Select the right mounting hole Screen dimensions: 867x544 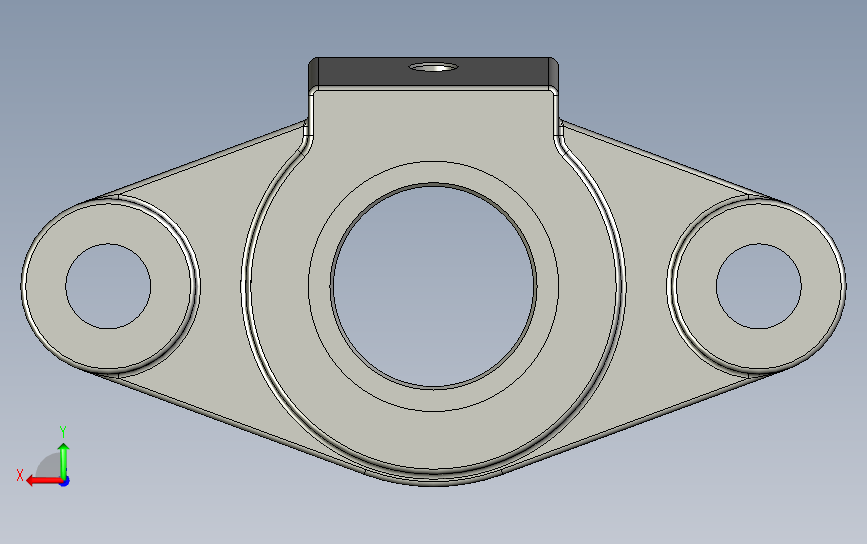point(759,286)
